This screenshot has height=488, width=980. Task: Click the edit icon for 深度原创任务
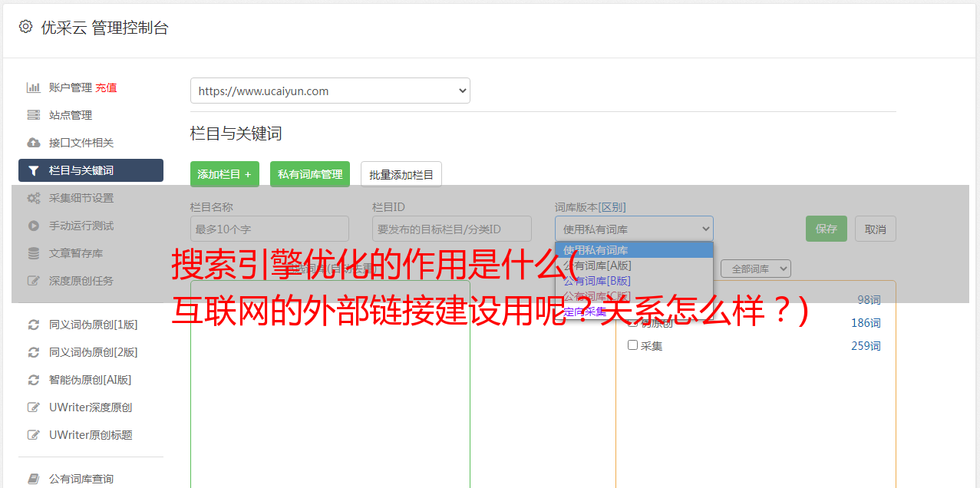point(34,281)
